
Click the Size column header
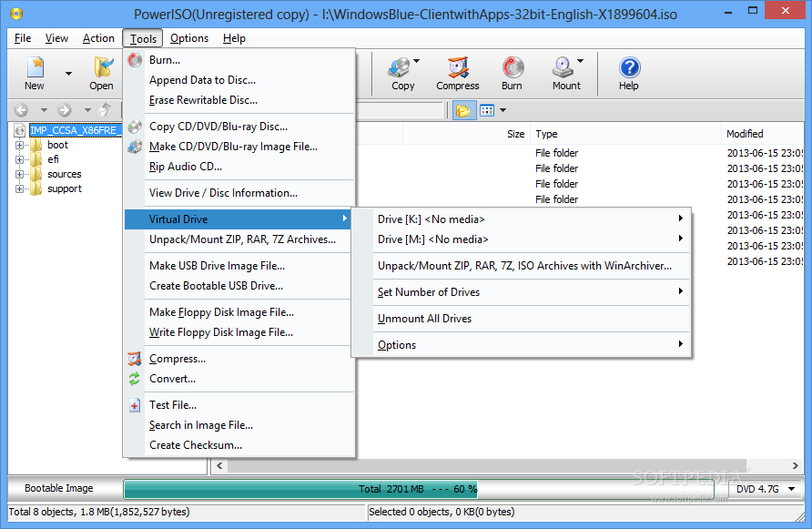coord(466,134)
